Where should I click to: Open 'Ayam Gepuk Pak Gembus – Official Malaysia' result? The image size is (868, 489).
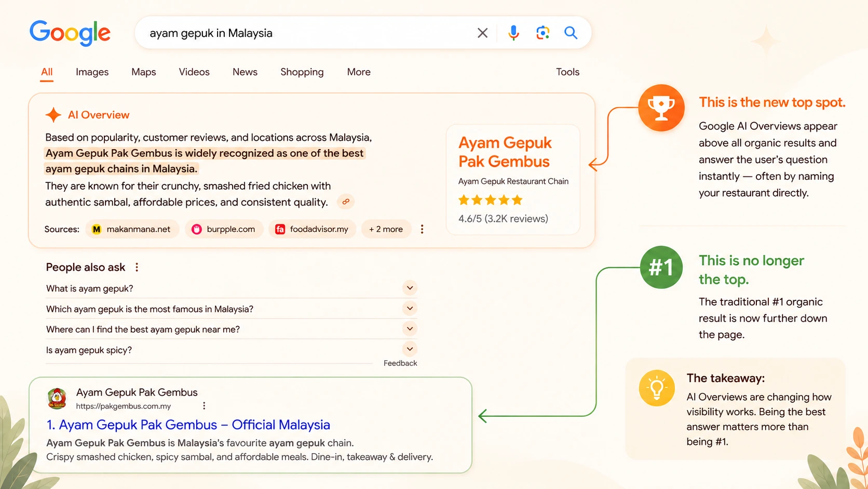pyautogui.click(x=188, y=425)
